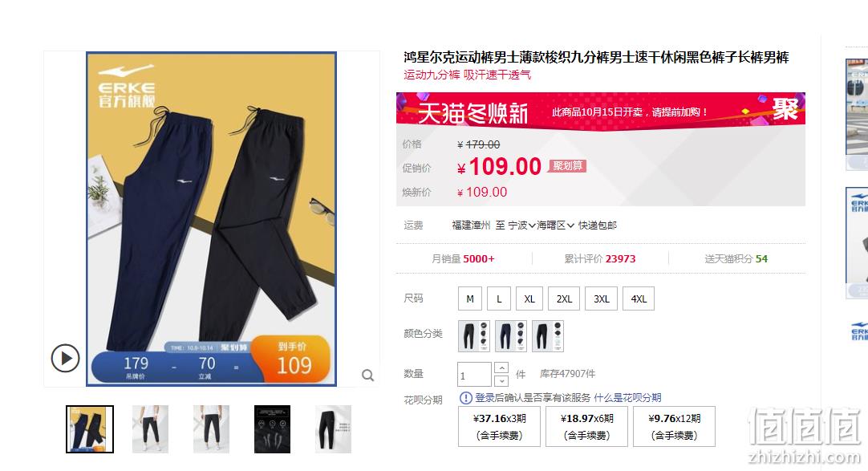Select the ¥9.76x12期 installment option

click(x=674, y=427)
